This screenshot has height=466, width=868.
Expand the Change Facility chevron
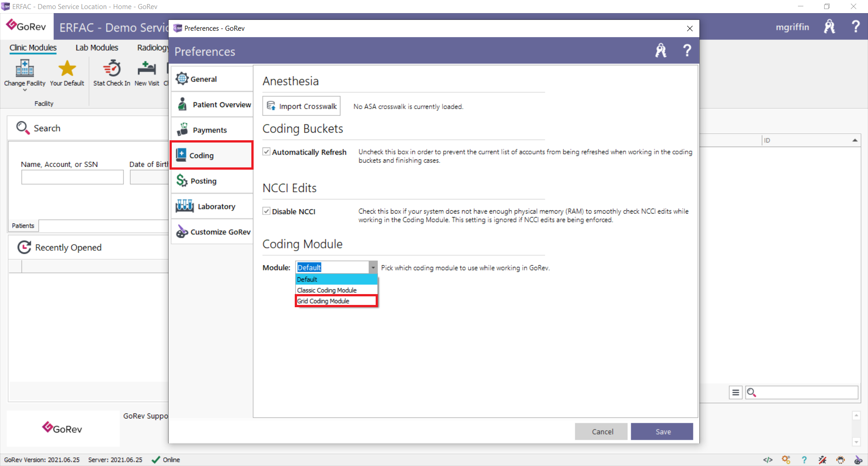pos(25,90)
